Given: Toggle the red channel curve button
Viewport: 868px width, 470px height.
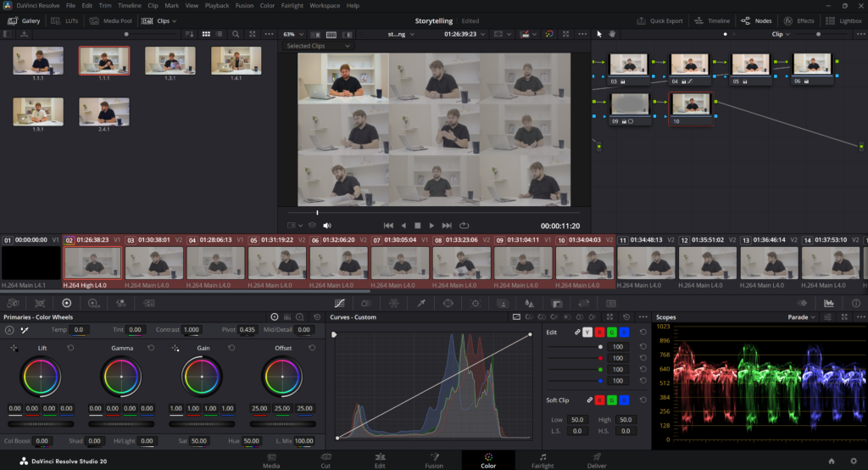Looking at the screenshot, I should 600,332.
